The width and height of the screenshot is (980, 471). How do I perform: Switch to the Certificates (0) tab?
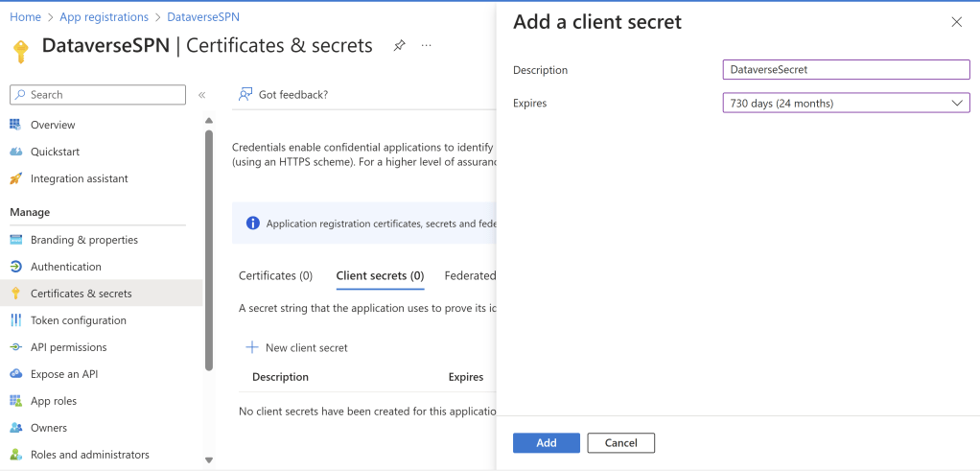pyautogui.click(x=275, y=275)
